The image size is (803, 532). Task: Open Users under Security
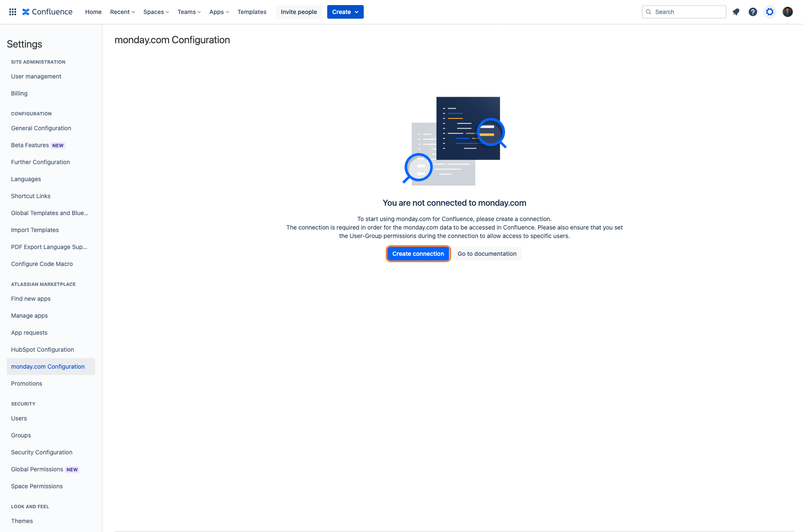51,418
